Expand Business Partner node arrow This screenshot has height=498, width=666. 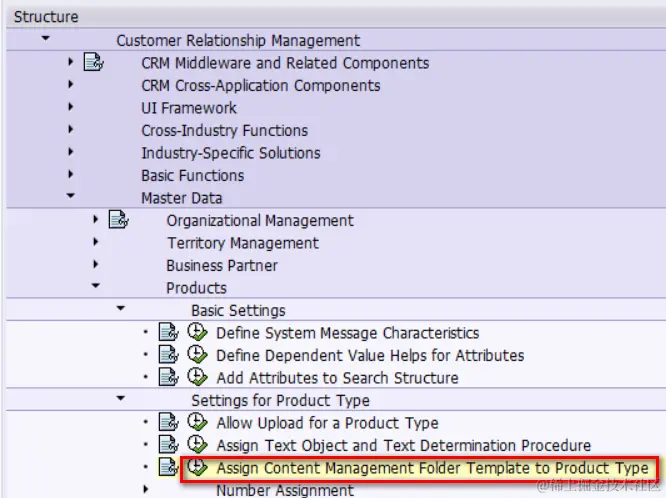pos(96,264)
